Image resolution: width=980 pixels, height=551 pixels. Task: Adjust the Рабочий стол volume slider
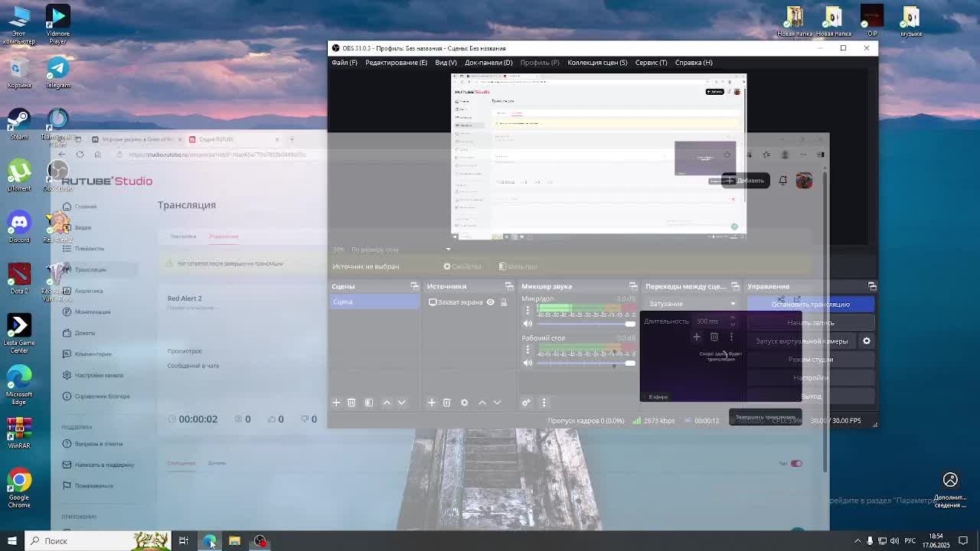pos(586,364)
